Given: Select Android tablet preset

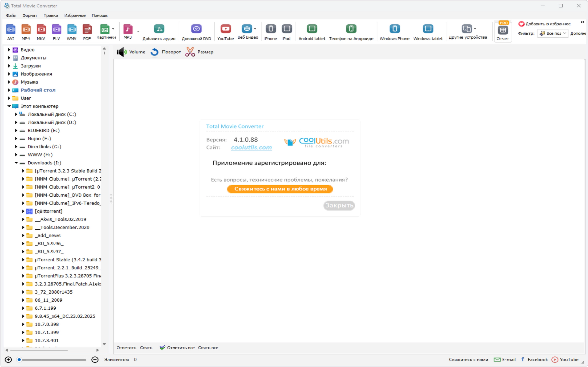Looking at the screenshot, I should point(312,32).
